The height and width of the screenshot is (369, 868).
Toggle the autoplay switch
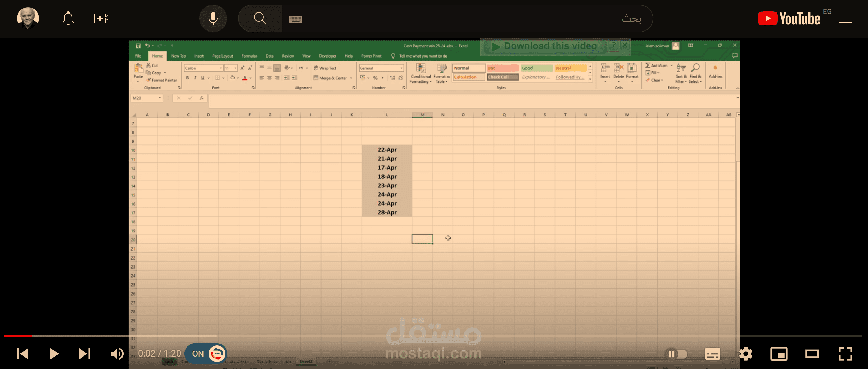click(676, 354)
